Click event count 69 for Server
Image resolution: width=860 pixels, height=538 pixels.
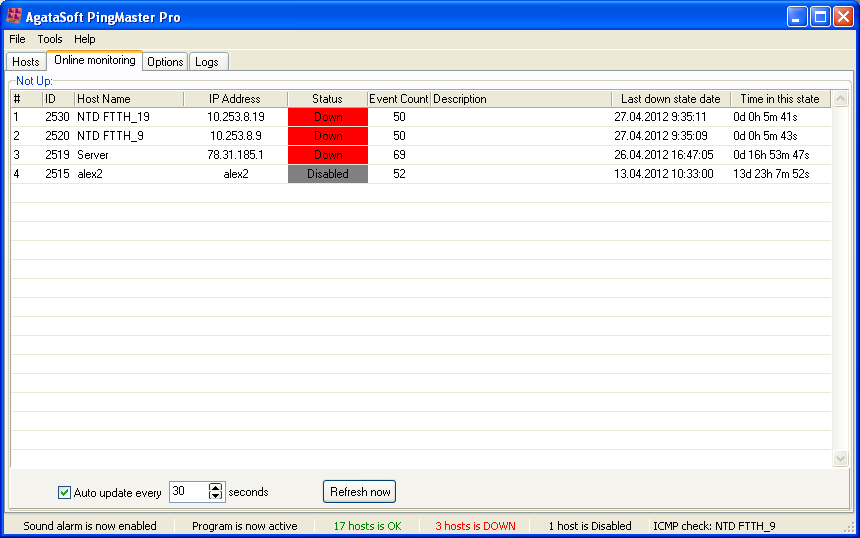399,155
